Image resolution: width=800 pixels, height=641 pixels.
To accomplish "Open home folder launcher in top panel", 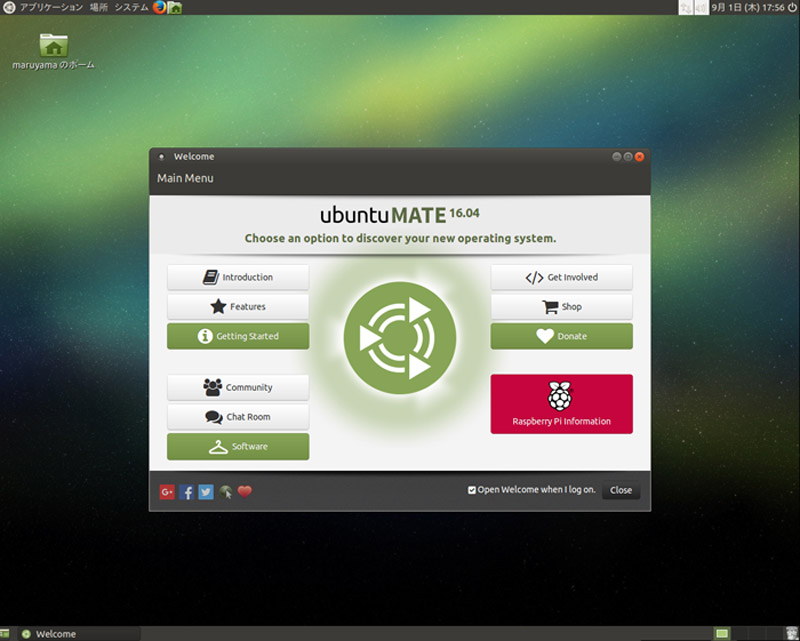I will 175,8.
